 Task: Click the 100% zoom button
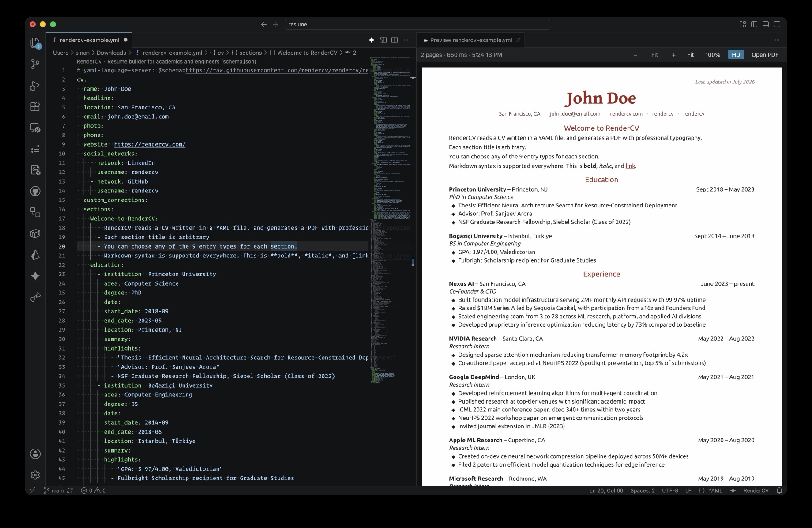(x=712, y=55)
